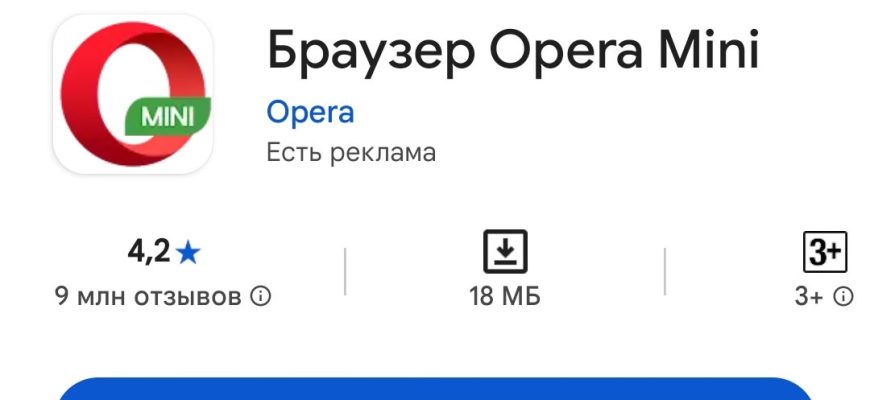Viewport: 870px width, 400px height.
Task: Tap the divider between size and age
Action: point(665,271)
